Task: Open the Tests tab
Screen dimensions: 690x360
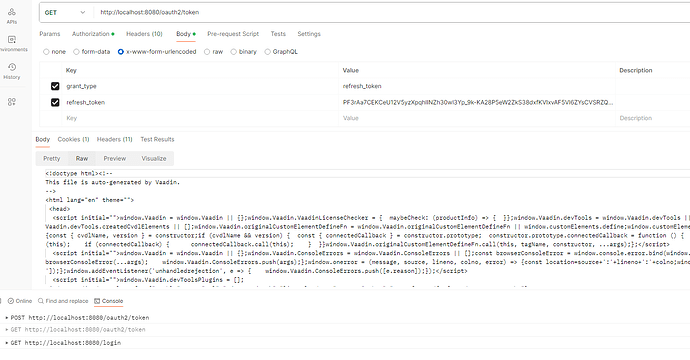Action: click(278, 34)
